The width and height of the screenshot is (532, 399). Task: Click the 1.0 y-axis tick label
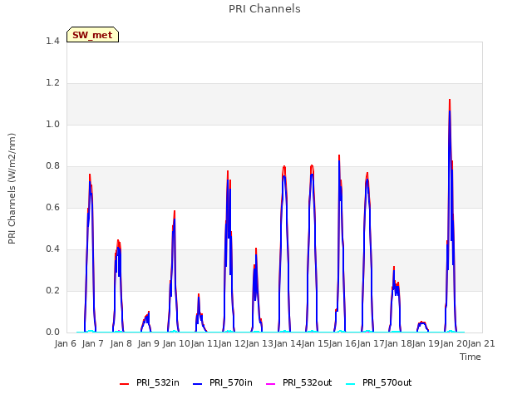pyautogui.click(x=52, y=124)
